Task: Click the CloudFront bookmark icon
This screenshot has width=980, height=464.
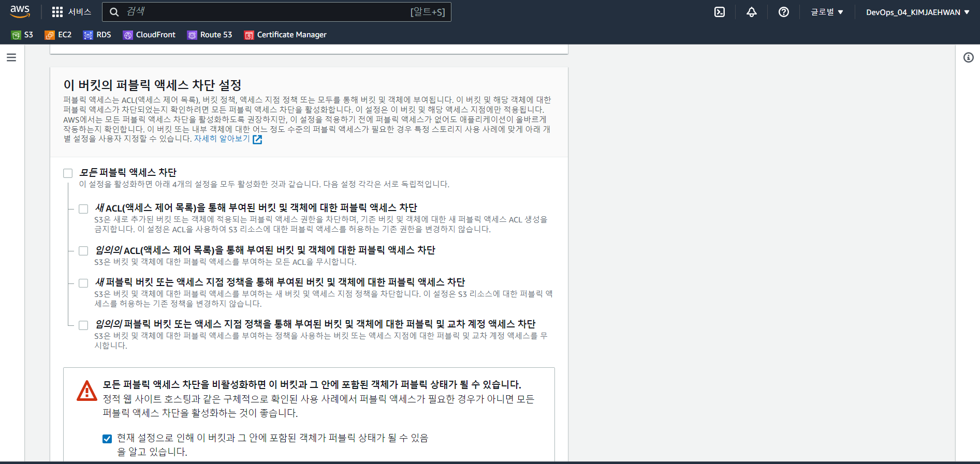Action: [128, 35]
